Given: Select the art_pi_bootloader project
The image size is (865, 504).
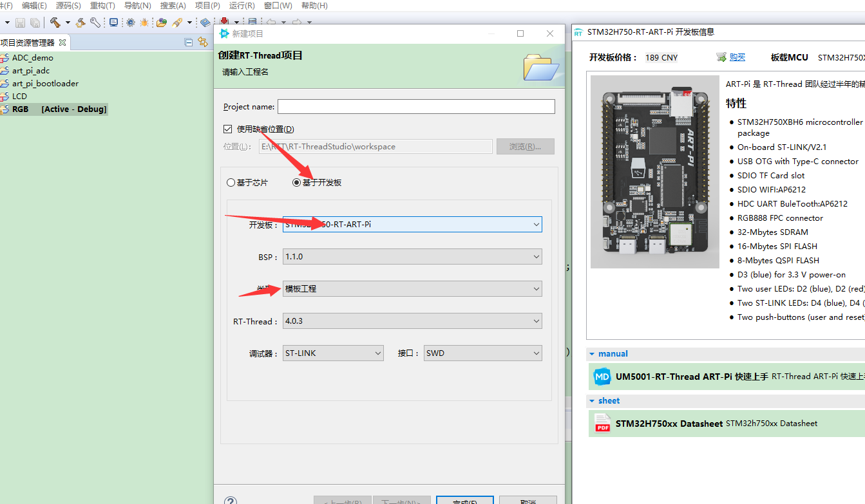Looking at the screenshot, I should [45, 84].
